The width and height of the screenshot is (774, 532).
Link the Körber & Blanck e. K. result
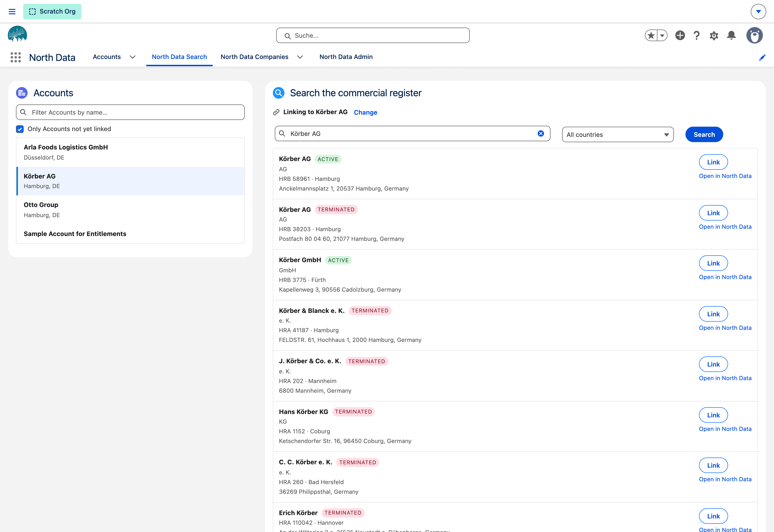tap(713, 314)
